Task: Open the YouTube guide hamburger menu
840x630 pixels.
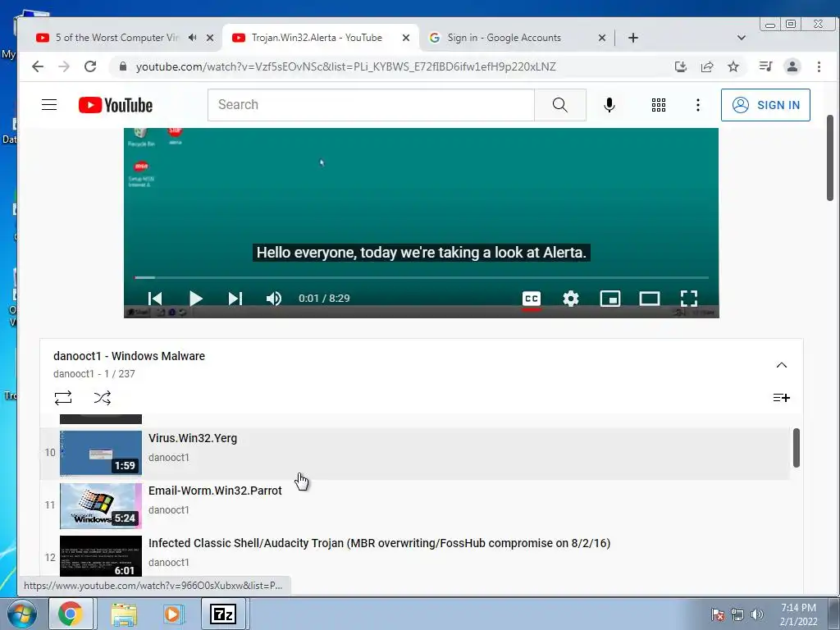Action: click(x=49, y=104)
